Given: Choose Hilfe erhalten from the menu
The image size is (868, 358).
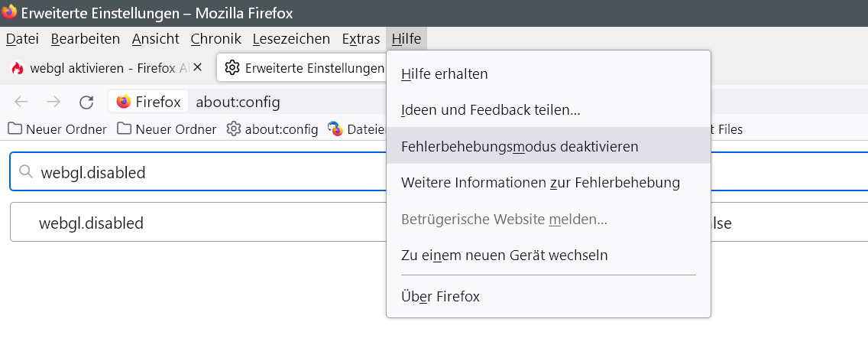Looking at the screenshot, I should [444, 73].
